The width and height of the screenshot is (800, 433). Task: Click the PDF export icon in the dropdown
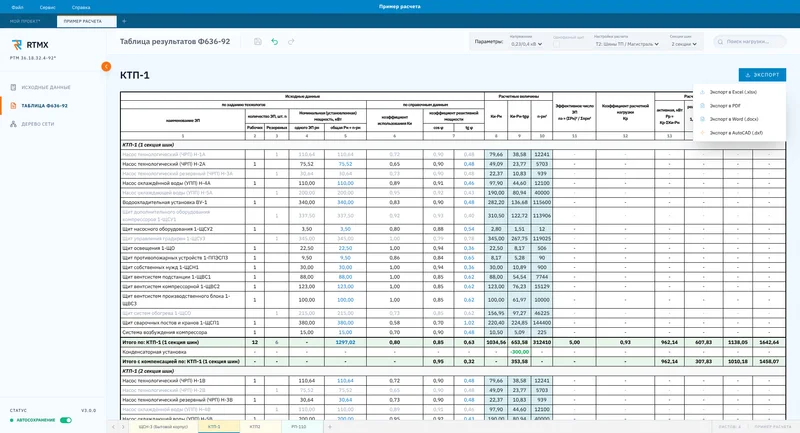[x=703, y=106]
